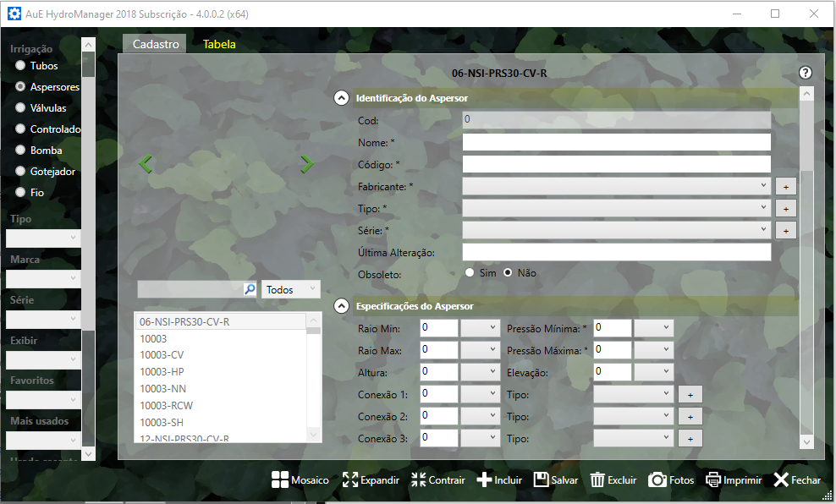The image size is (836, 504).
Task: Click the Incluir button
Action: point(499,480)
